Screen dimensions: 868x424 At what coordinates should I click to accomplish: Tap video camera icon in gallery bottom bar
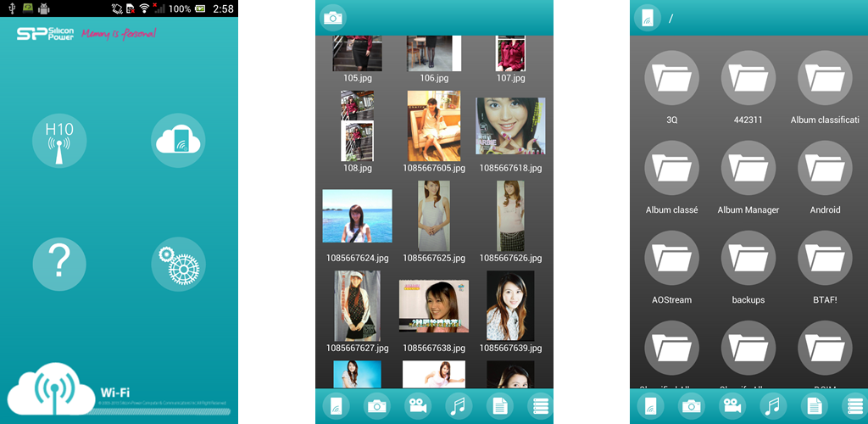[418, 407]
